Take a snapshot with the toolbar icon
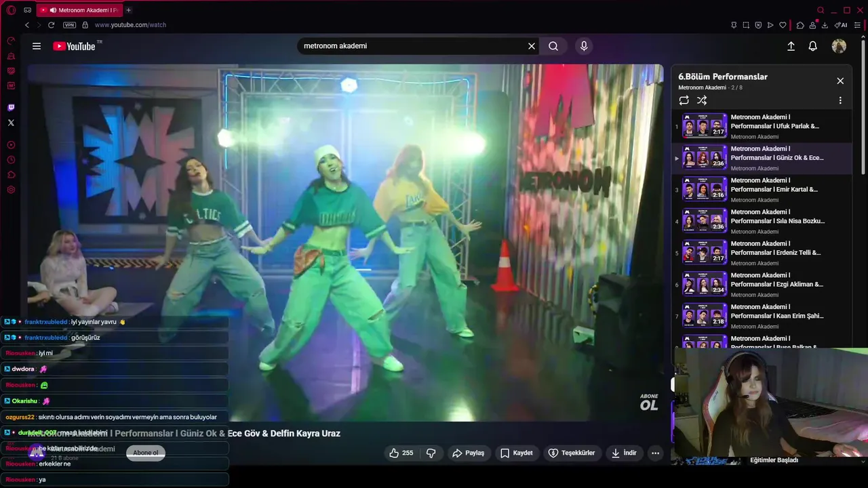Image resolution: width=868 pixels, height=488 pixels. [746, 25]
